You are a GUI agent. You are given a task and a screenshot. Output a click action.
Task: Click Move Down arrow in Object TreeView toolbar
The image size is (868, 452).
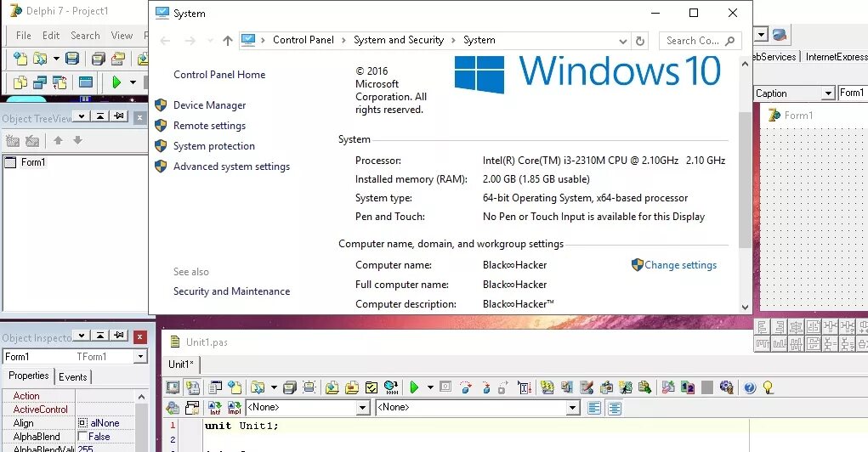tap(78, 140)
